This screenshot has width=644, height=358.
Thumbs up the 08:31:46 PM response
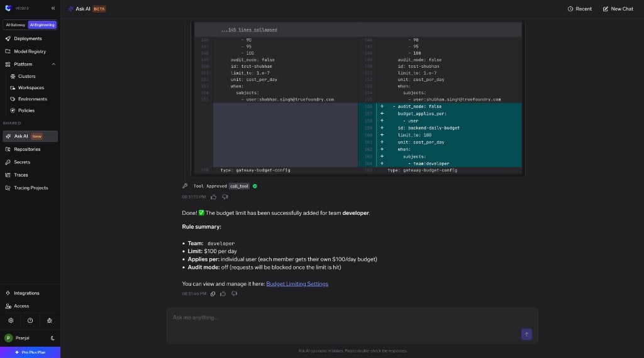pyautogui.click(x=223, y=294)
